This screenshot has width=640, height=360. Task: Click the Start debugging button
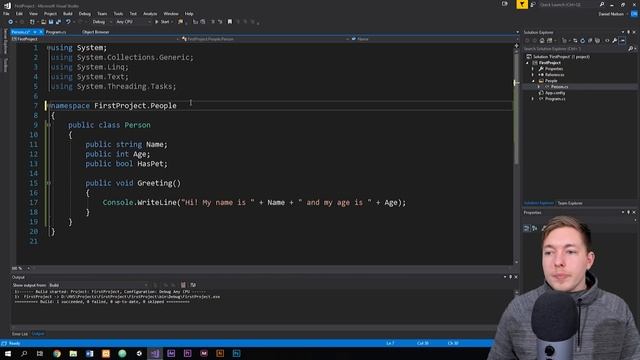click(162, 22)
